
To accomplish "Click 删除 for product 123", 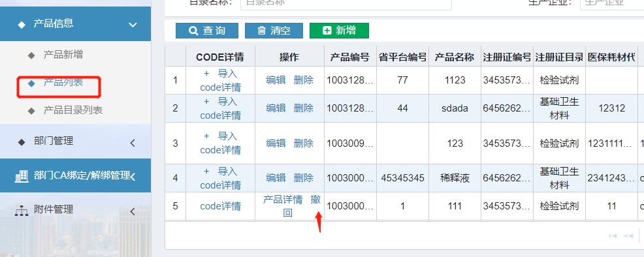I will click(304, 144).
